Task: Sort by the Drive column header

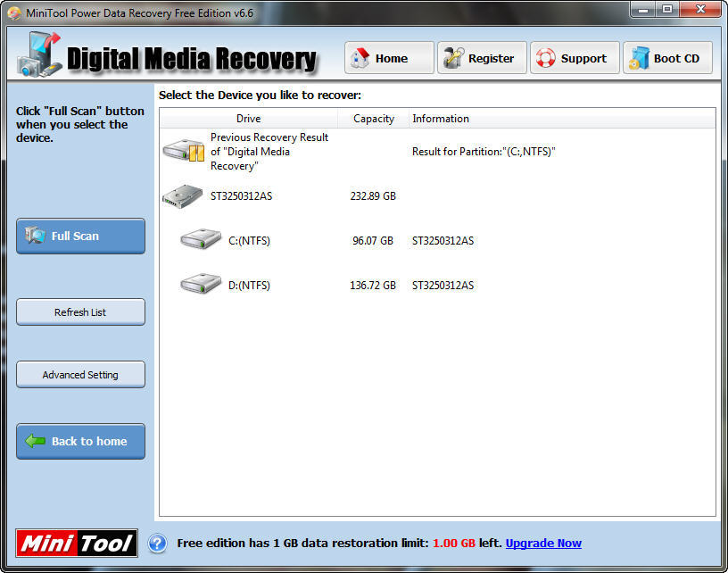Action: click(x=248, y=119)
